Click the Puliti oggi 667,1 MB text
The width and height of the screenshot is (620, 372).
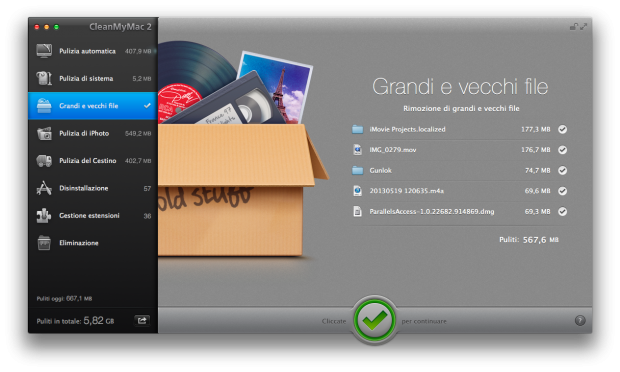(64, 298)
